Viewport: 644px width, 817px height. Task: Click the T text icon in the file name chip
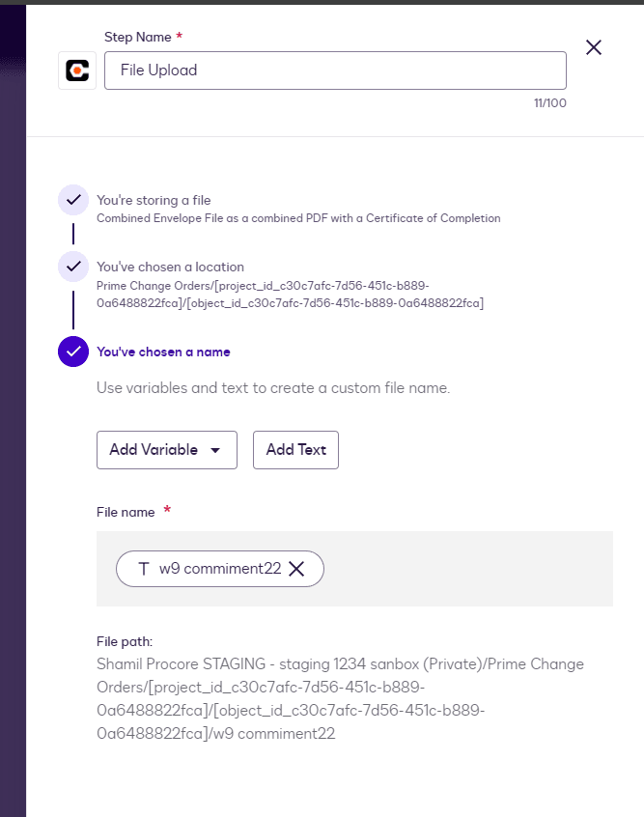144,569
